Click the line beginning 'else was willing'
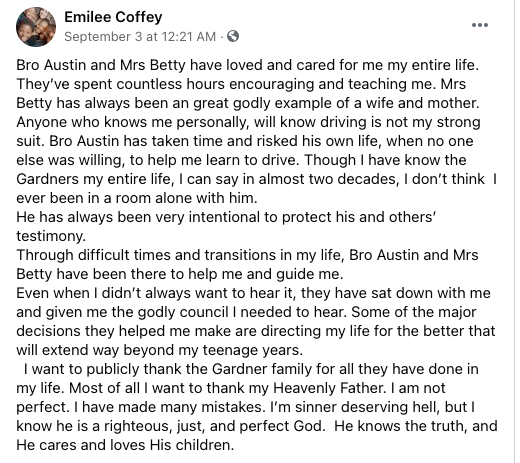520x463 pixels. (241, 160)
